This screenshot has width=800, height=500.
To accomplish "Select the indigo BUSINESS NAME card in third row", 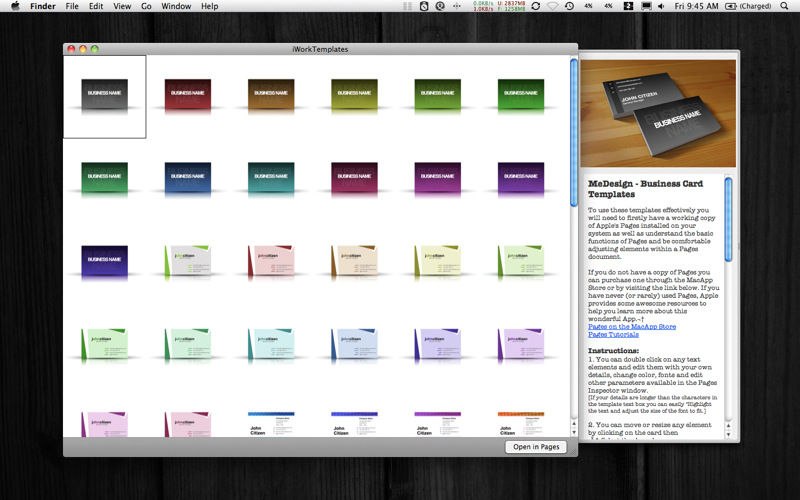I will point(105,261).
